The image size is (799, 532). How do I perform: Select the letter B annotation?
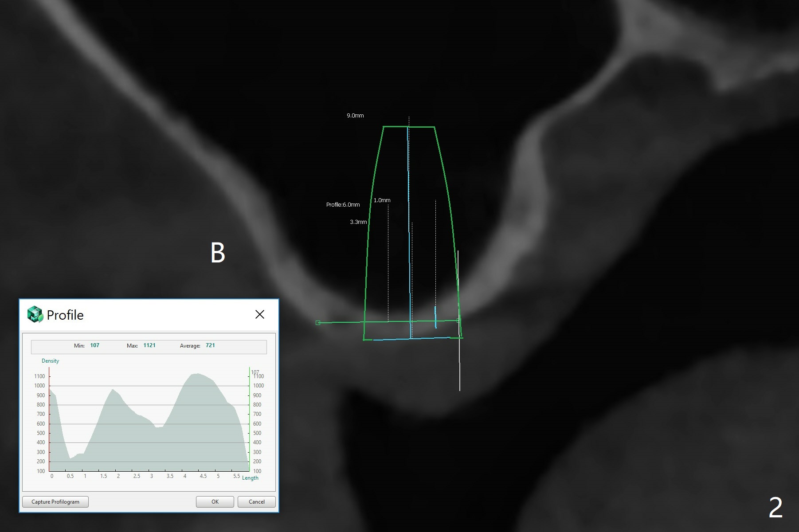[218, 253]
